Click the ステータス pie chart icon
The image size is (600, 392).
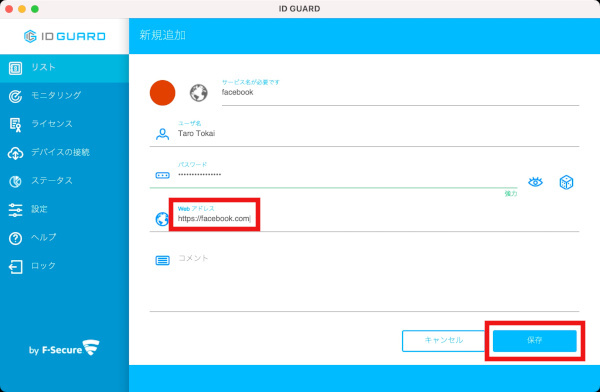[15, 181]
